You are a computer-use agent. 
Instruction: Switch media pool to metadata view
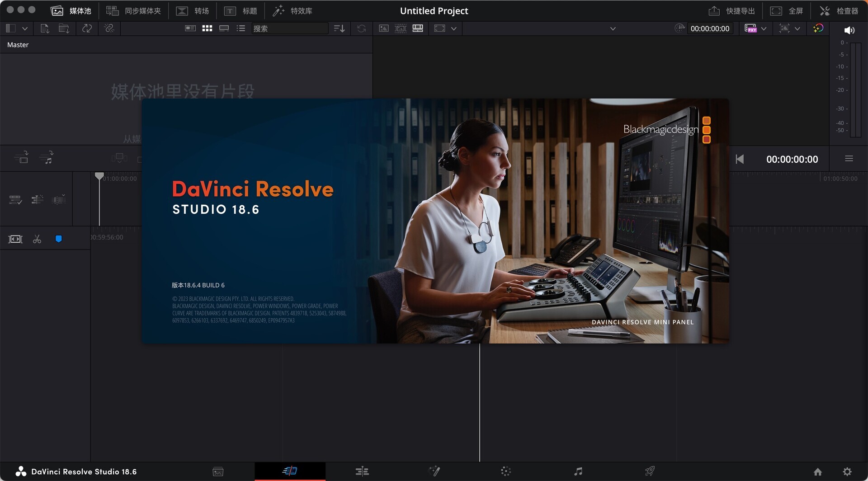tap(190, 28)
